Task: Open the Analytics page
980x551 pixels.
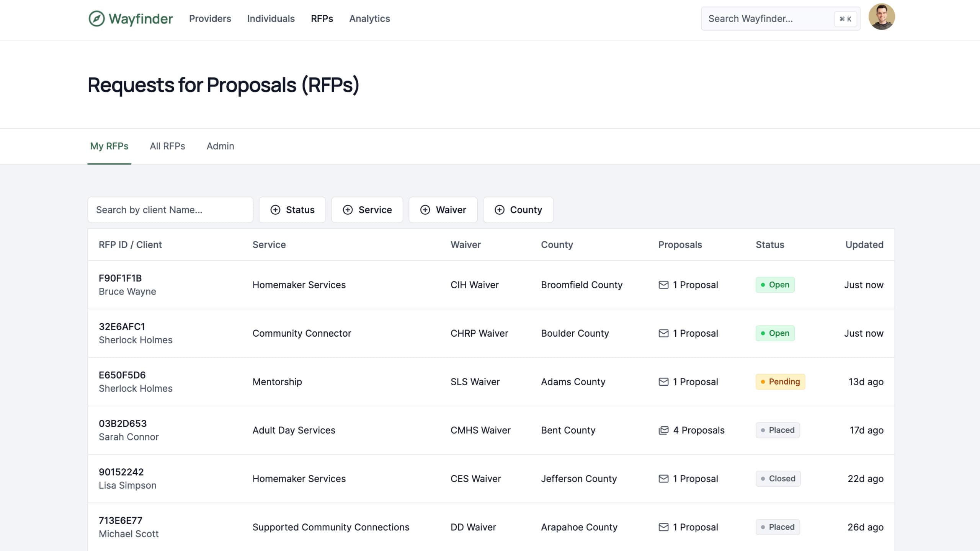Action: pyautogui.click(x=369, y=19)
